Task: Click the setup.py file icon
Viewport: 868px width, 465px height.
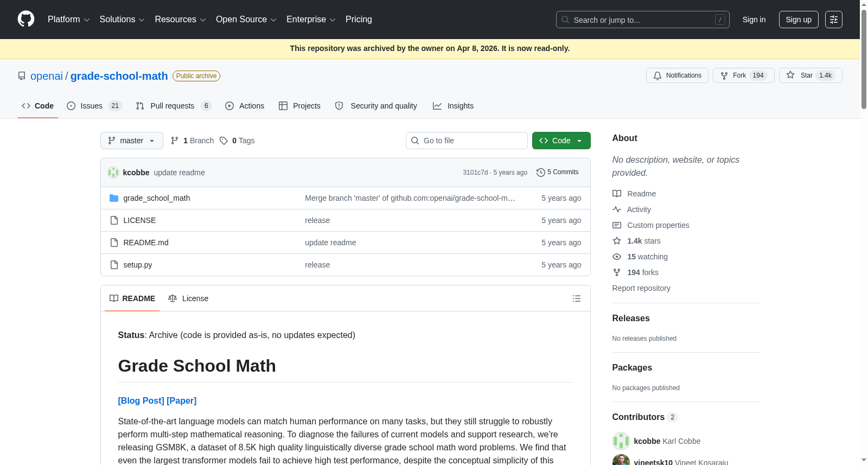Action: 114,265
